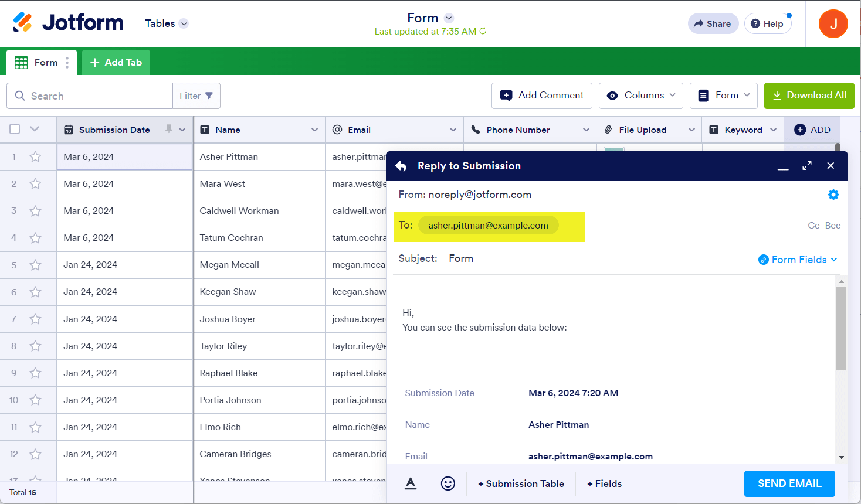Star the Taylor Riley row
The width and height of the screenshot is (861, 504).
(x=36, y=346)
